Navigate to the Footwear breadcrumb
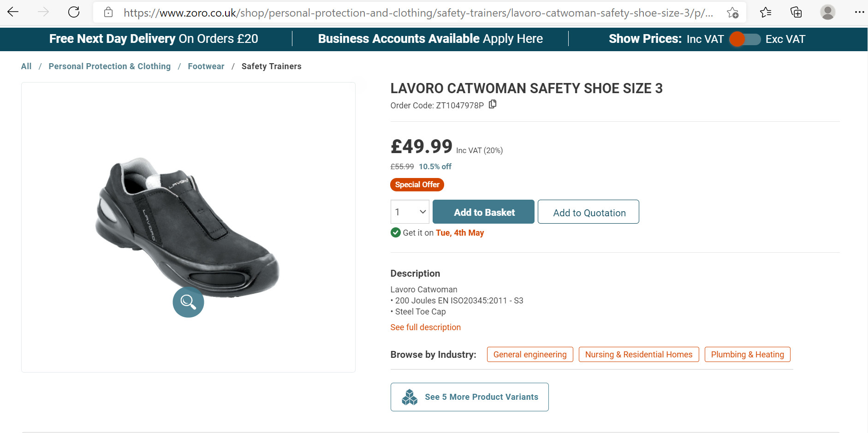Image resolution: width=868 pixels, height=433 pixels. [206, 66]
